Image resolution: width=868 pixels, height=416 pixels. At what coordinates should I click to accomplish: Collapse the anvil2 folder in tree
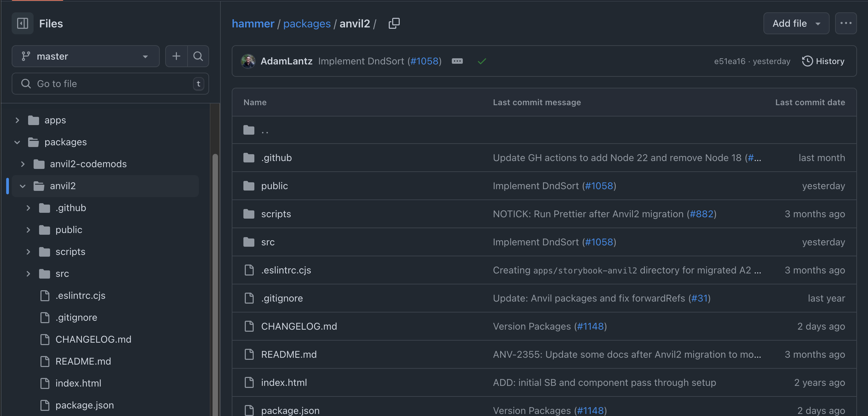(x=23, y=186)
